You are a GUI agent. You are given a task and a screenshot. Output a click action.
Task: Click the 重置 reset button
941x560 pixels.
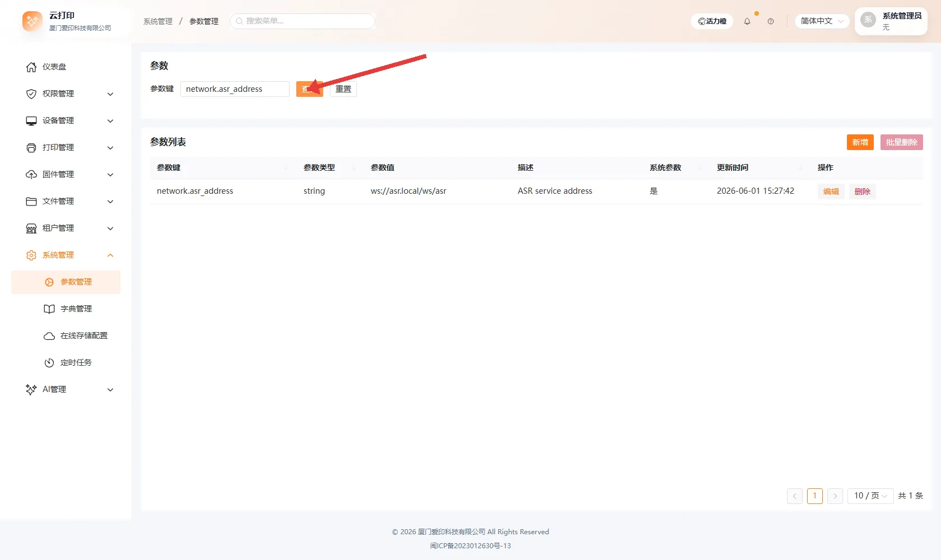343,89
